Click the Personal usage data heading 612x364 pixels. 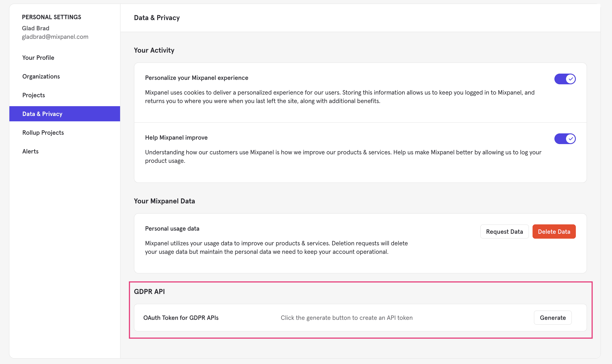(172, 229)
